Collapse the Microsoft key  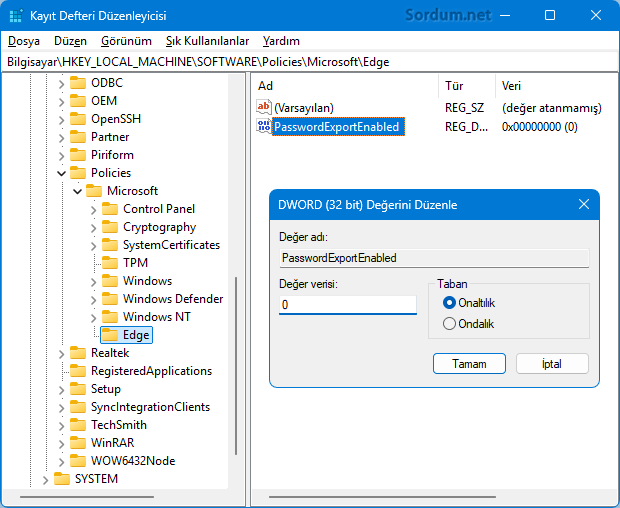[x=78, y=191]
